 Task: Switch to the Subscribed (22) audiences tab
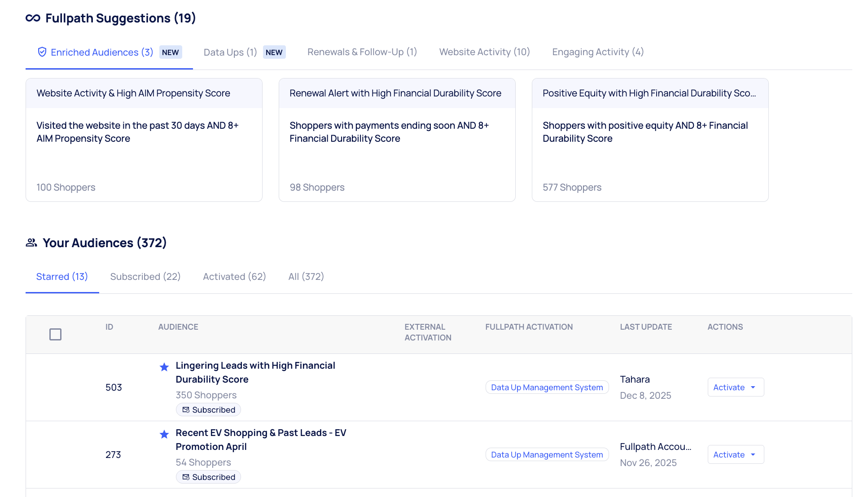[x=145, y=277]
